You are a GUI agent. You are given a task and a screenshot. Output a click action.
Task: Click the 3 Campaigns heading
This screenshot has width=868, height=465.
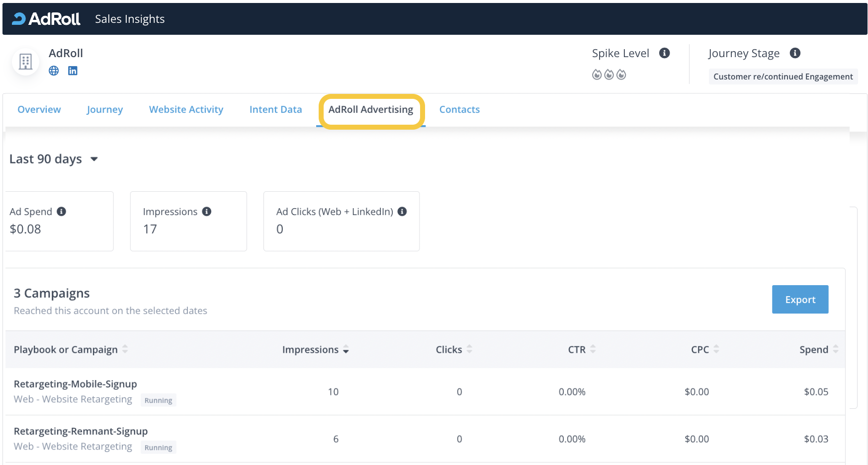(52, 293)
